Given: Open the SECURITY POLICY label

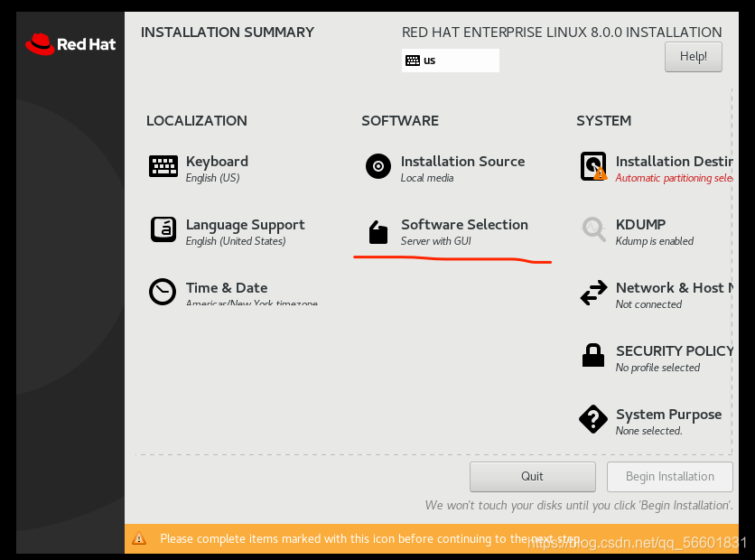Looking at the screenshot, I should click(x=675, y=351).
